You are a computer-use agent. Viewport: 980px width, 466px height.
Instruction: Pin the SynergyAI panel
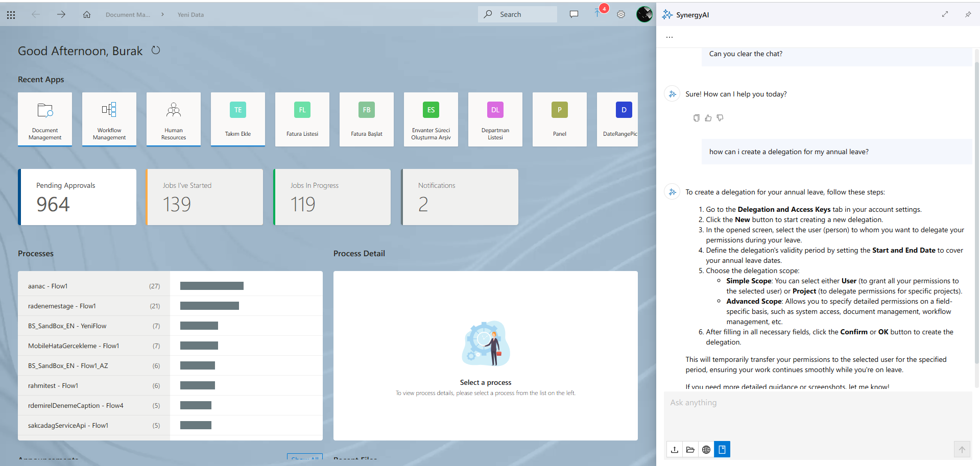[x=968, y=14]
